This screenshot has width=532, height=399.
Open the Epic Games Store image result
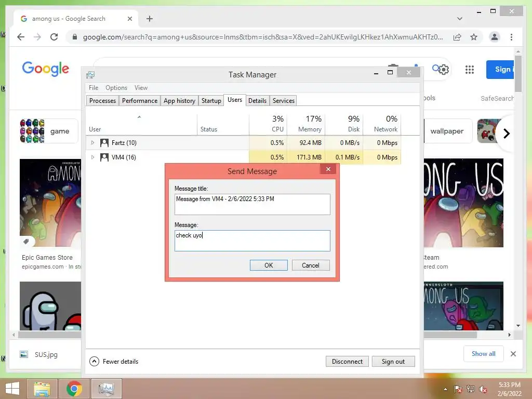pos(50,203)
